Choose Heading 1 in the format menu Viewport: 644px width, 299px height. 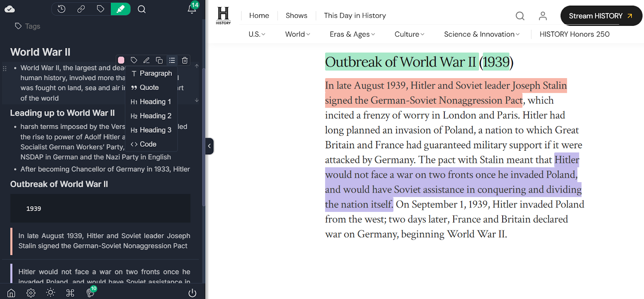click(x=151, y=102)
